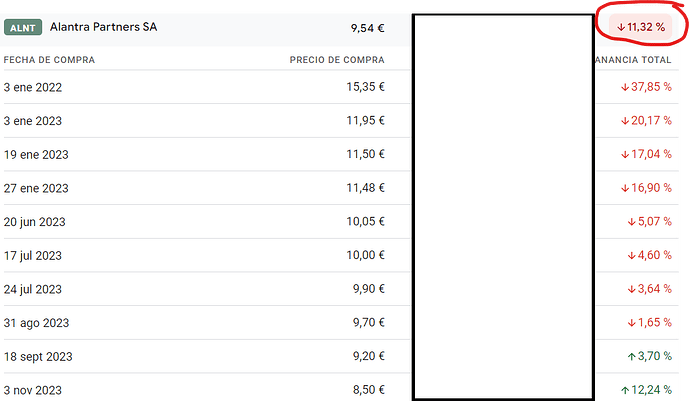Select the 3 nov 2023 purchase row
Viewport: 690px width, 401px height.
tap(341, 388)
